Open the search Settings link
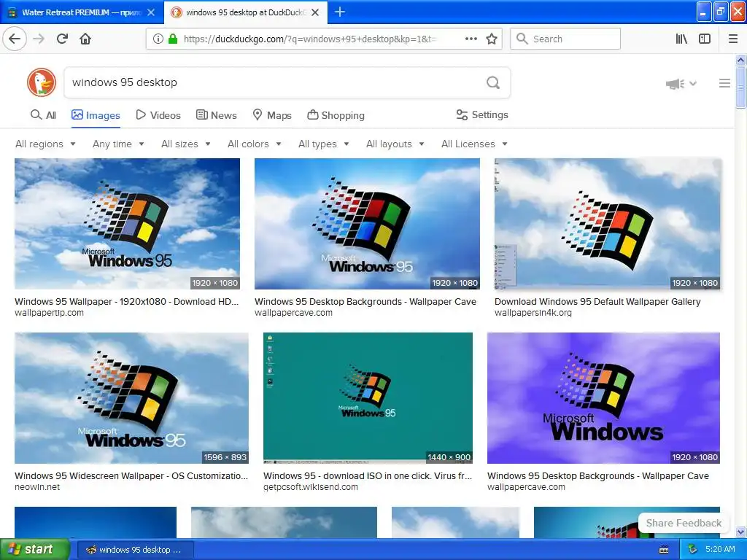This screenshot has width=747, height=560. click(482, 114)
